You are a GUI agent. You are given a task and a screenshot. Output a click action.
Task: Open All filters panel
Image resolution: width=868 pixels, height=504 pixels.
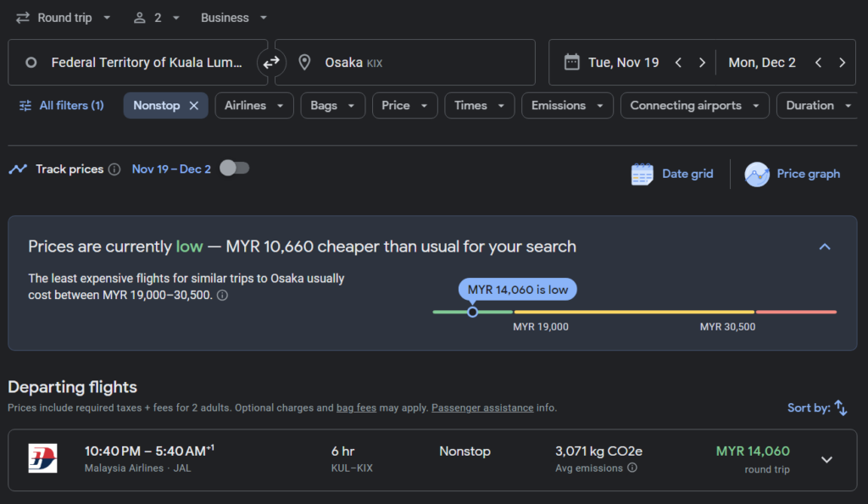(x=61, y=106)
